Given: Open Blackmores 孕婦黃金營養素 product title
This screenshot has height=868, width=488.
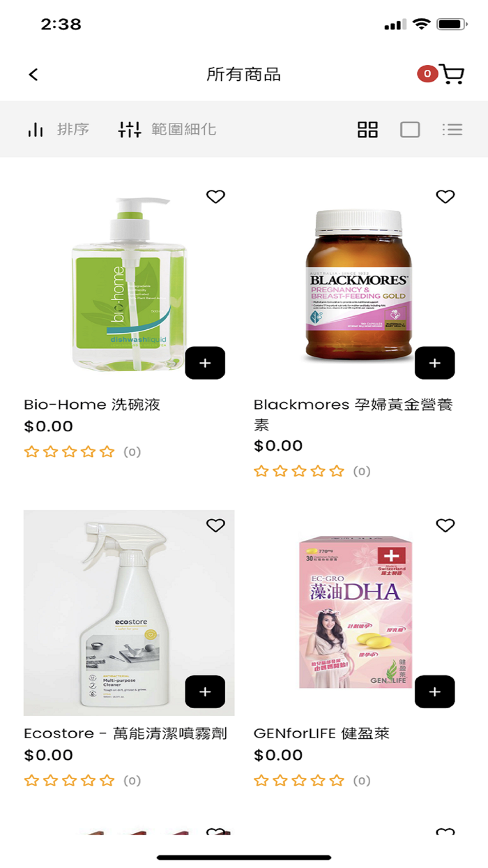Looking at the screenshot, I should pyautogui.click(x=353, y=414).
